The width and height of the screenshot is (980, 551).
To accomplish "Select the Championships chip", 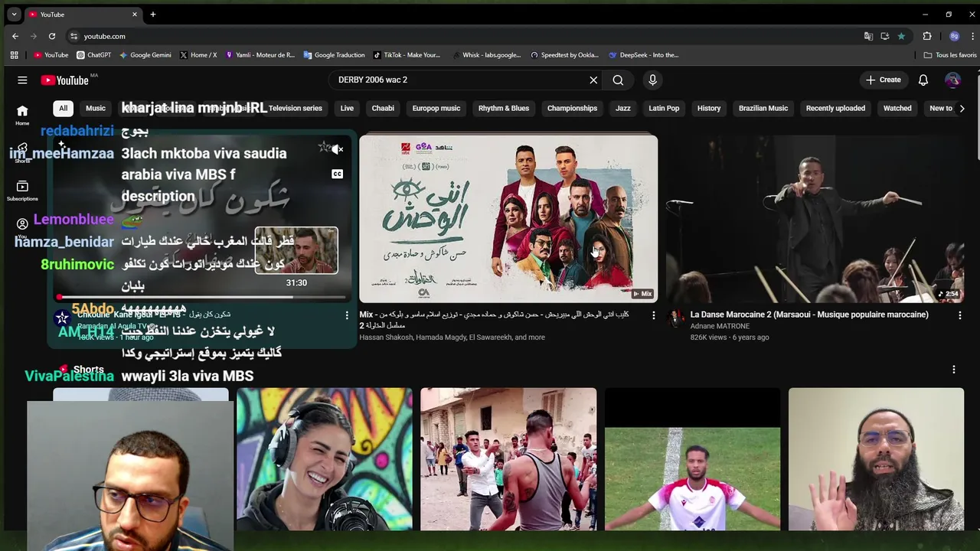I will [572, 108].
